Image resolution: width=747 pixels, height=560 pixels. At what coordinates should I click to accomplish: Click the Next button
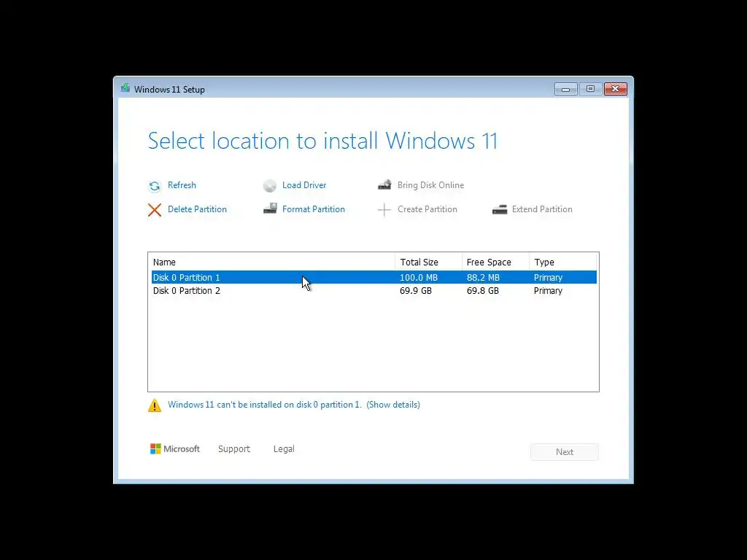[565, 452]
